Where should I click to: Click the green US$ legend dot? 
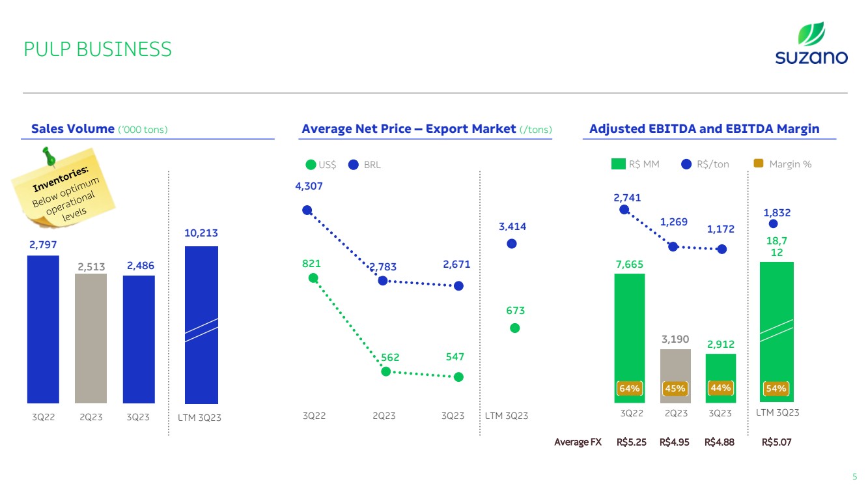(x=311, y=165)
